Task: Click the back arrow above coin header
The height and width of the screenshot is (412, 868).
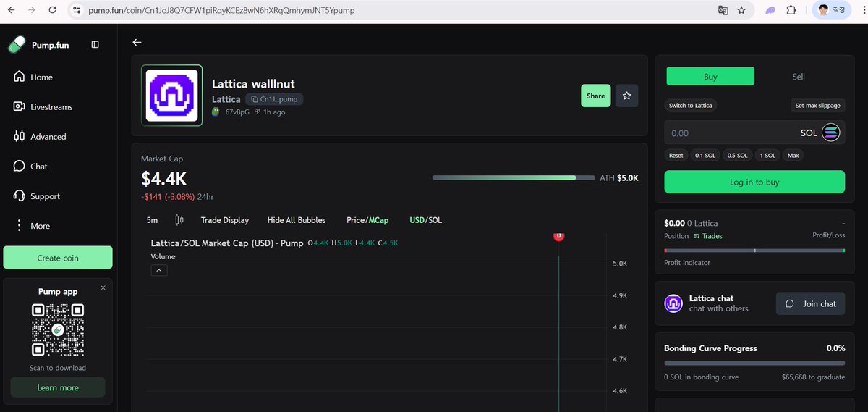Action: (x=137, y=43)
